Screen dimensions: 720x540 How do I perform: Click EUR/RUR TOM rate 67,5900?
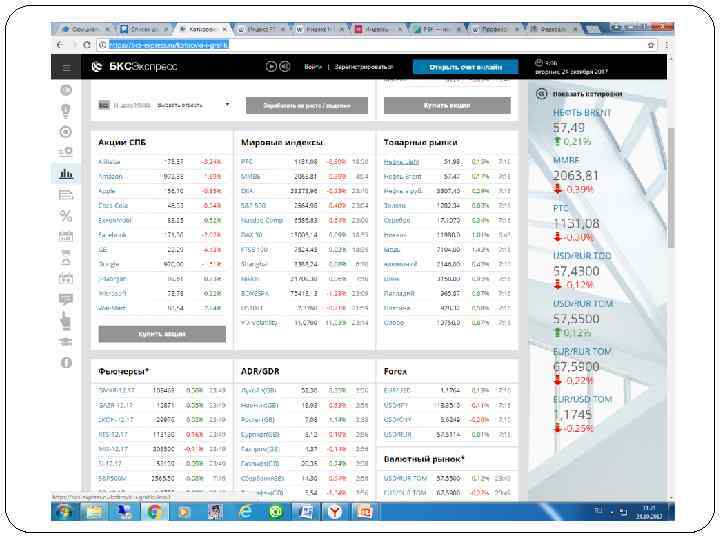576,366
